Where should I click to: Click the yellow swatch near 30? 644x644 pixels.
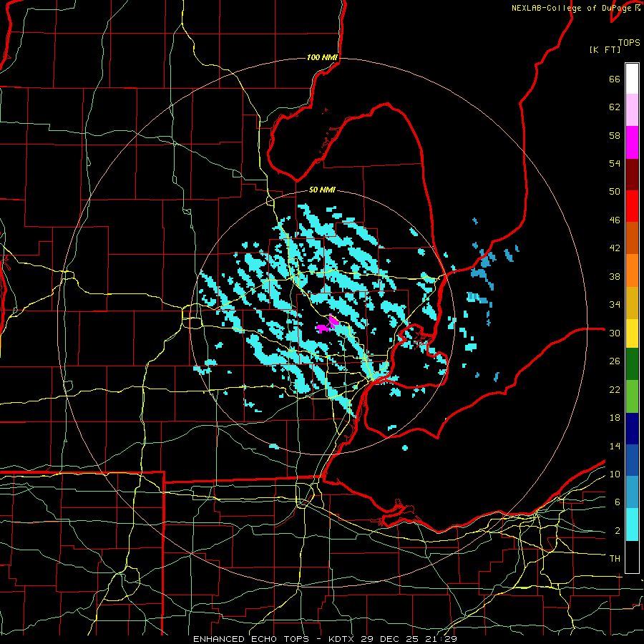tap(632, 333)
